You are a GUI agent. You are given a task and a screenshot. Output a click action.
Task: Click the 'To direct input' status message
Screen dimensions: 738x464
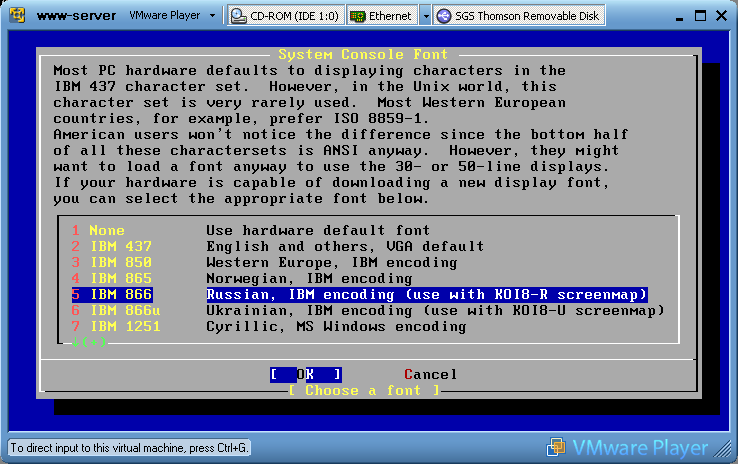(129, 448)
